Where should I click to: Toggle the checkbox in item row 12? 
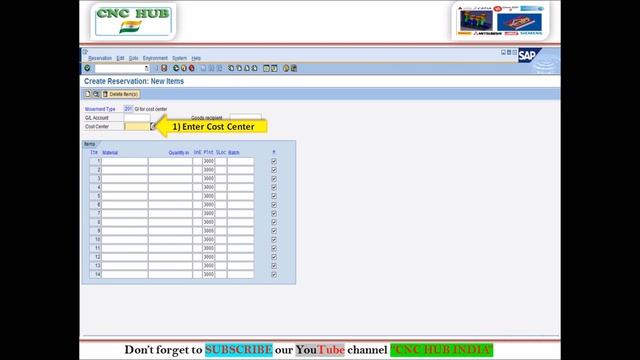pos(274,257)
